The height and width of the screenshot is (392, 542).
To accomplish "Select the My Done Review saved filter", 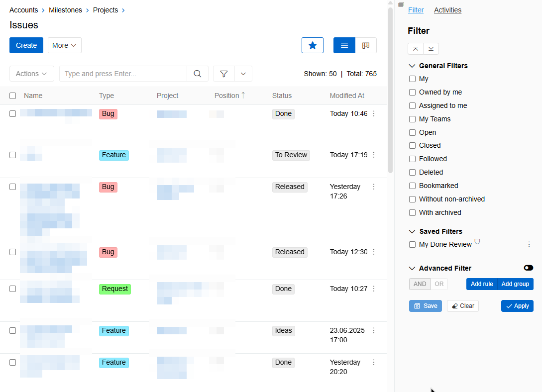I will [412, 245].
